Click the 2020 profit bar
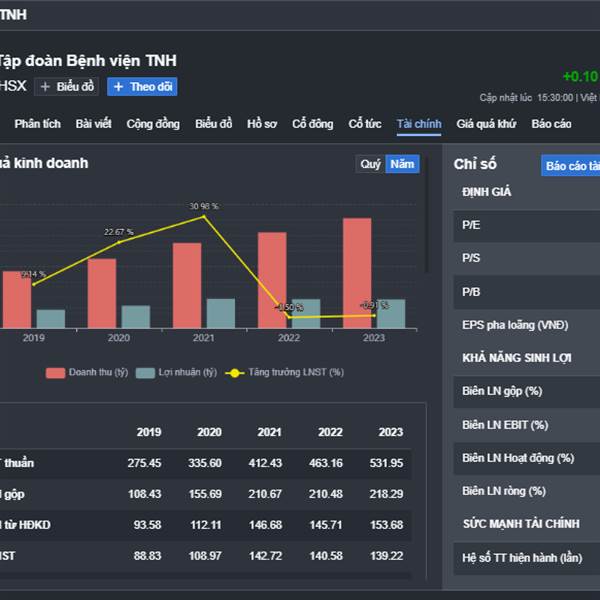This screenshot has width=600, height=600. click(x=136, y=317)
